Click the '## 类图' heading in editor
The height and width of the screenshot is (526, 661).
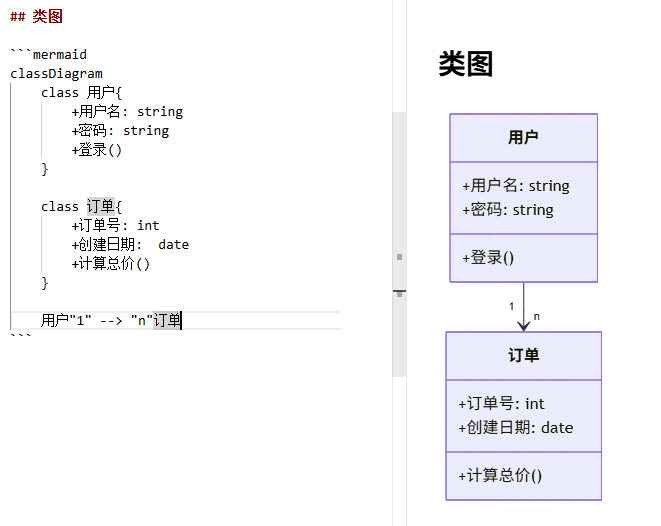click(x=36, y=16)
